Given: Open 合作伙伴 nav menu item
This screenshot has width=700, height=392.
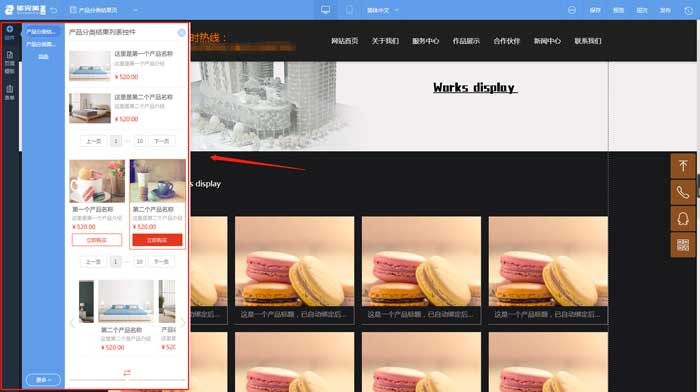Looking at the screenshot, I should tap(507, 41).
